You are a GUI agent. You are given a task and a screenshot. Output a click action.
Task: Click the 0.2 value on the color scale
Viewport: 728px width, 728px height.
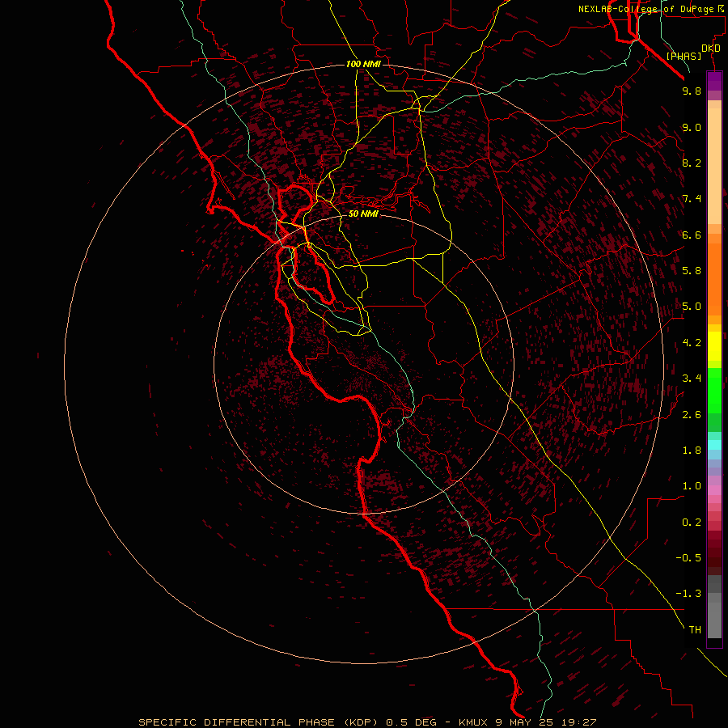click(x=692, y=523)
